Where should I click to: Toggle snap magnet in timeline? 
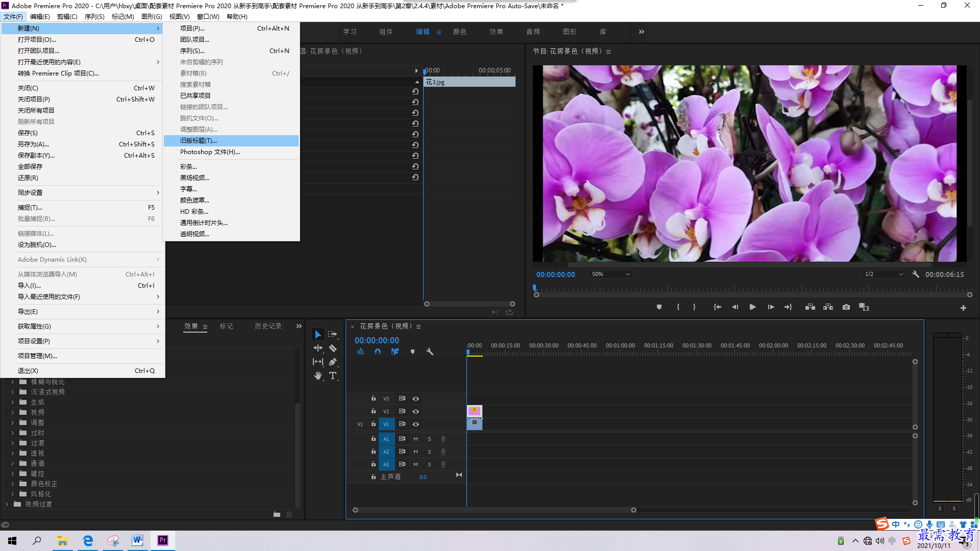point(378,352)
